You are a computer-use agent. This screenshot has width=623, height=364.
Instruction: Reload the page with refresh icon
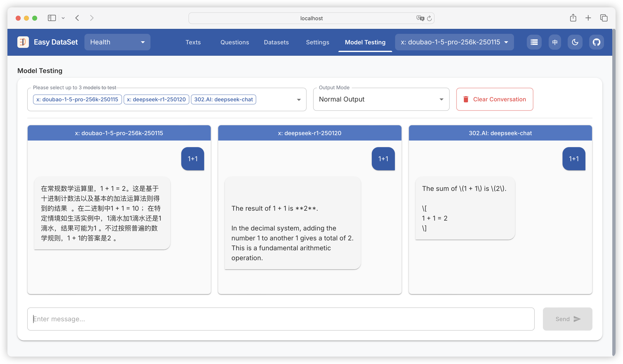[x=429, y=18]
